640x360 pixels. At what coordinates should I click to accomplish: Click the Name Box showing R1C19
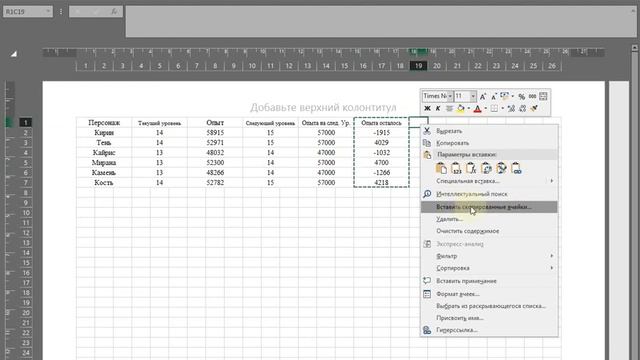coord(24,11)
